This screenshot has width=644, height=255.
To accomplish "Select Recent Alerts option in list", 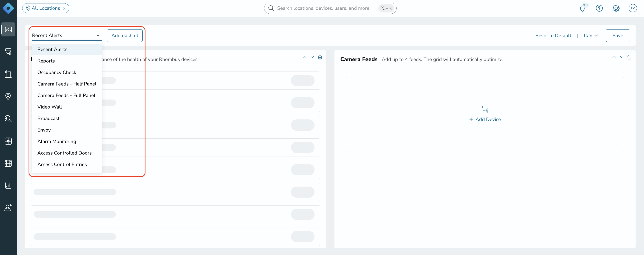I will (x=67, y=49).
